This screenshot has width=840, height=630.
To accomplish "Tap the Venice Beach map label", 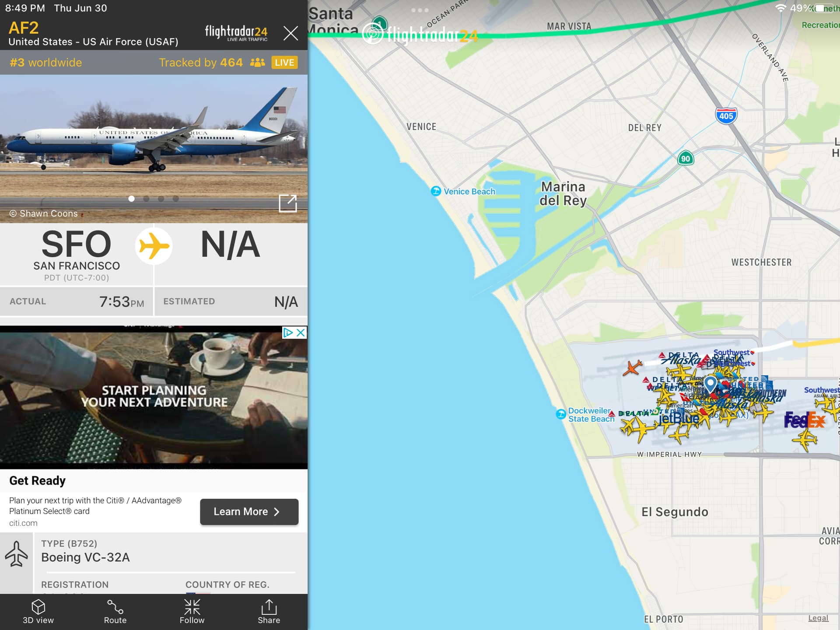I will click(x=469, y=192).
